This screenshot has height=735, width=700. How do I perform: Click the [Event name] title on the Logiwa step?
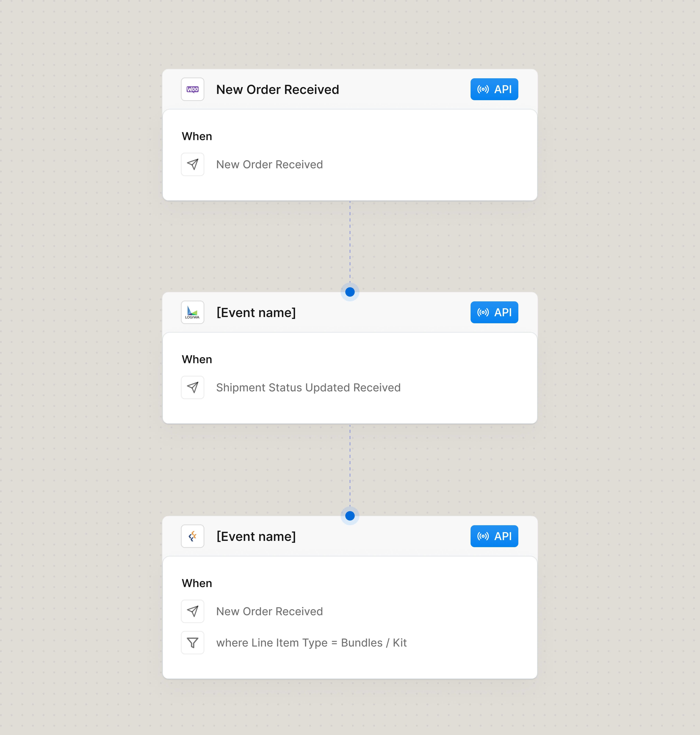coord(256,313)
